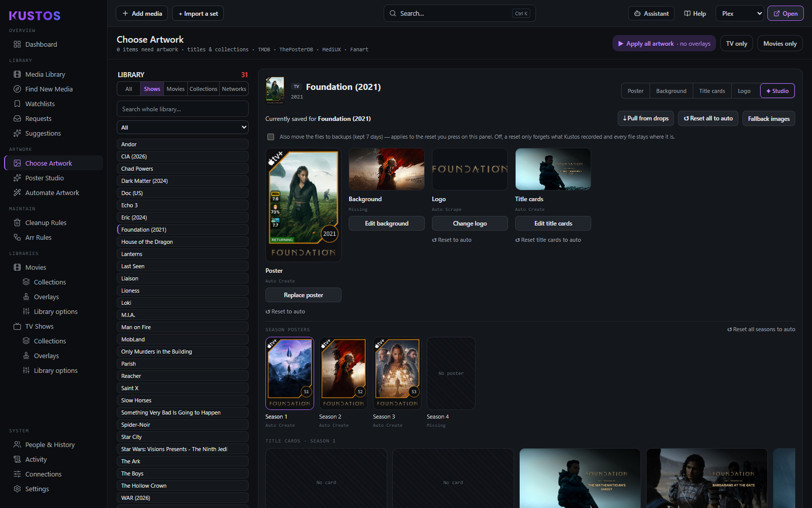Click the global Search field

pyautogui.click(x=459, y=14)
